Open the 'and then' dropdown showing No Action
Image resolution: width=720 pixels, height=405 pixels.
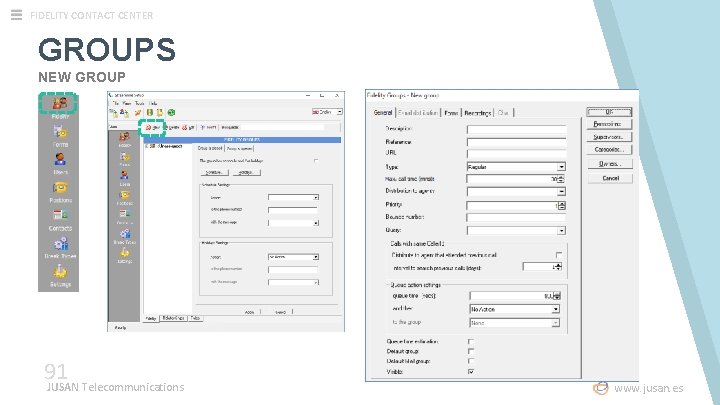tap(515, 309)
